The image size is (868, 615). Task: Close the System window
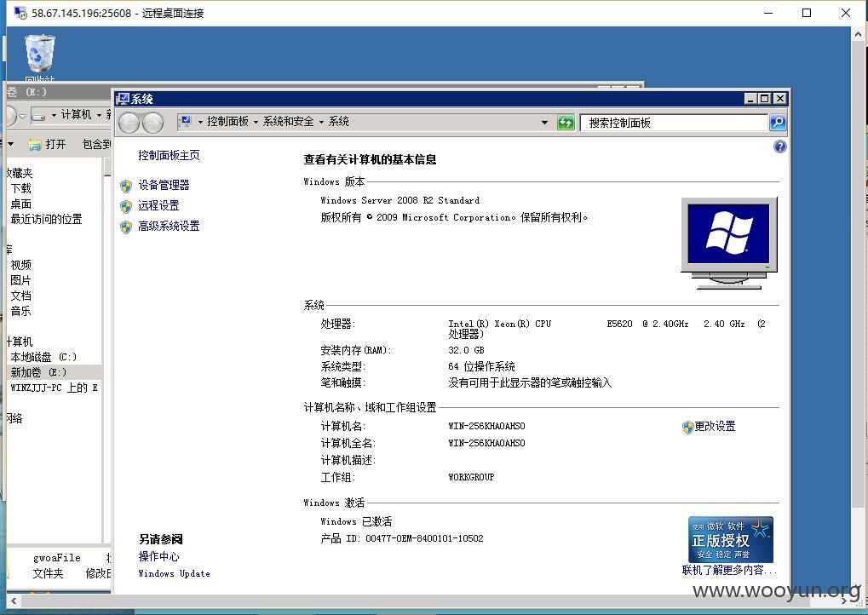coord(780,99)
